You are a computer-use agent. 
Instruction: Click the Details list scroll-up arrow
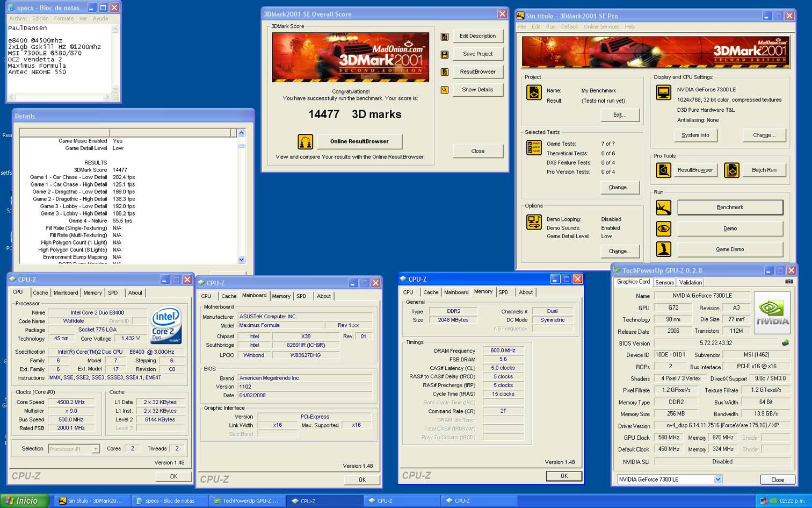tap(241, 133)
